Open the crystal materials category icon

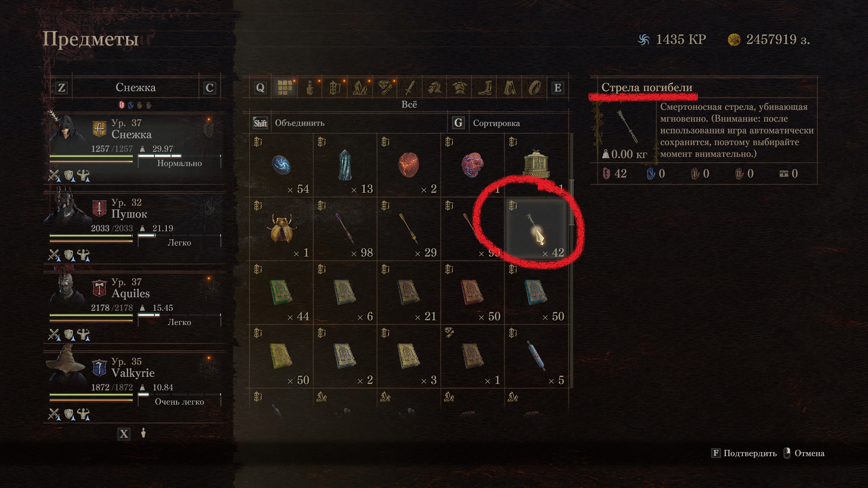pos(360,88)
